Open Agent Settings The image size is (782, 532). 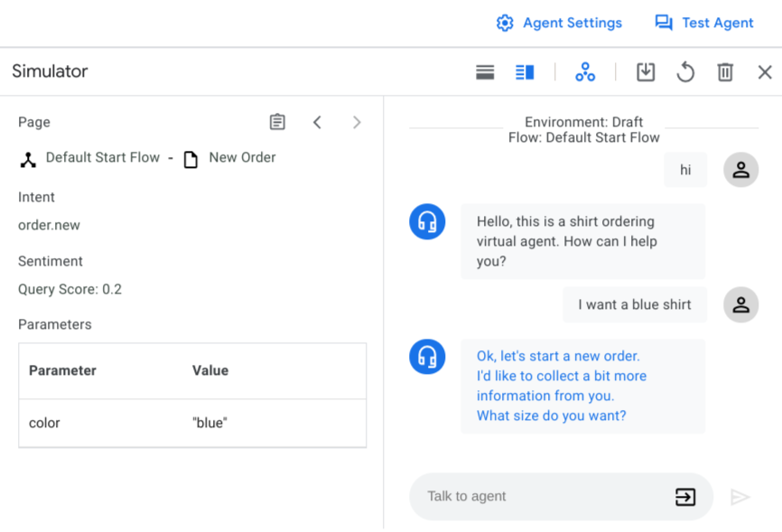[560, 23]
